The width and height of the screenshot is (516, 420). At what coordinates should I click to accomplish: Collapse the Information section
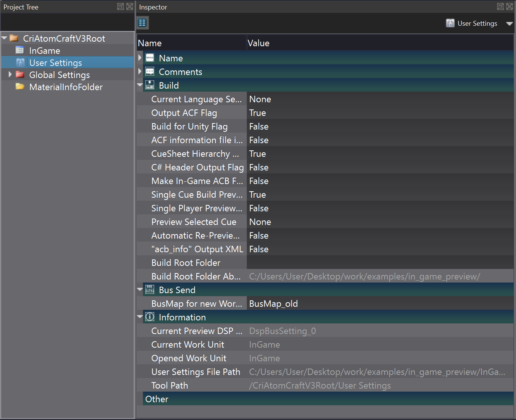tap(140, 317)
